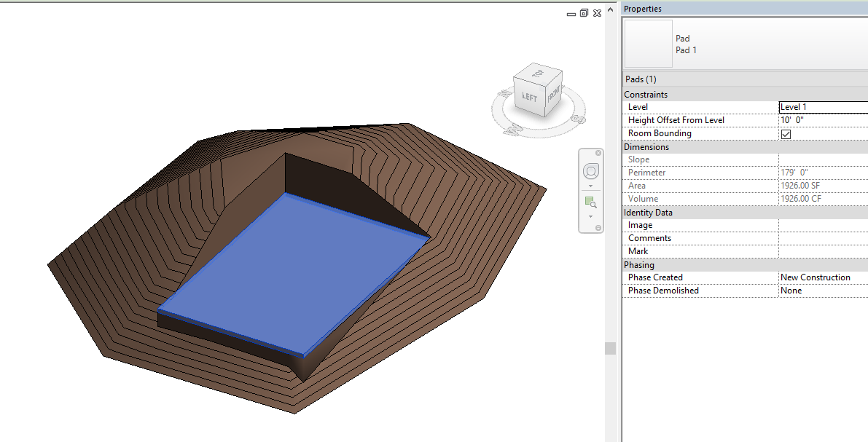Collapse the Constraints section header
Image resolution: width=868 pixels, height=442 pixels.
coord(745,95)
